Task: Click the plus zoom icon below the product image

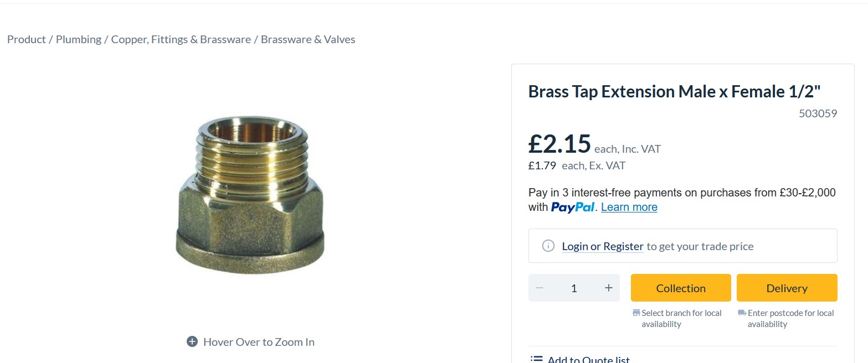Action: (x=192, y=341)
